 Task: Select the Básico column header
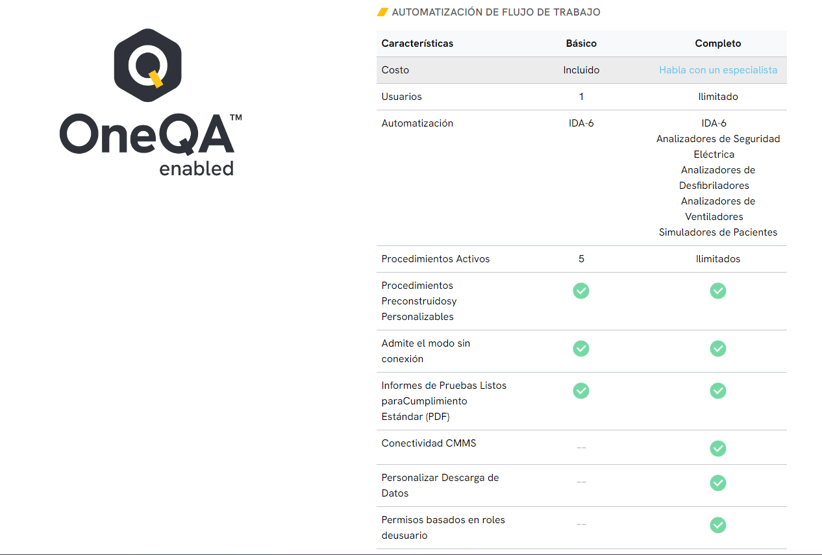(581, 44)
